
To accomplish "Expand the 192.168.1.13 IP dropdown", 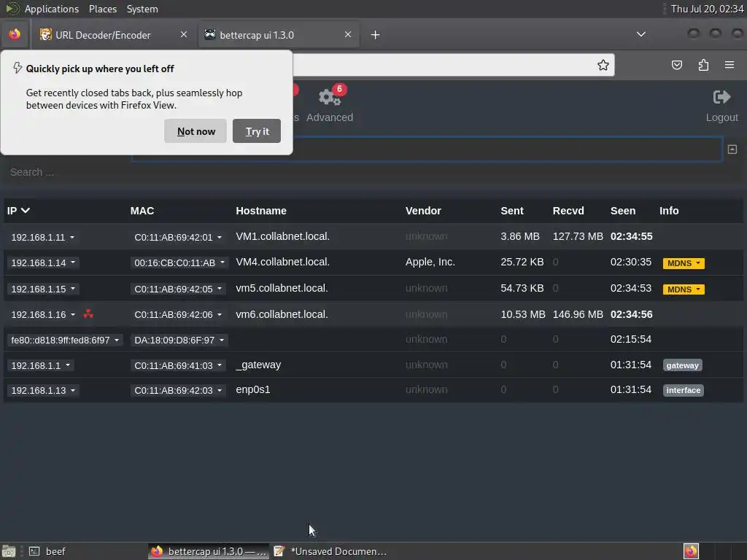I will pyautogui.click(x=43, y=391).
